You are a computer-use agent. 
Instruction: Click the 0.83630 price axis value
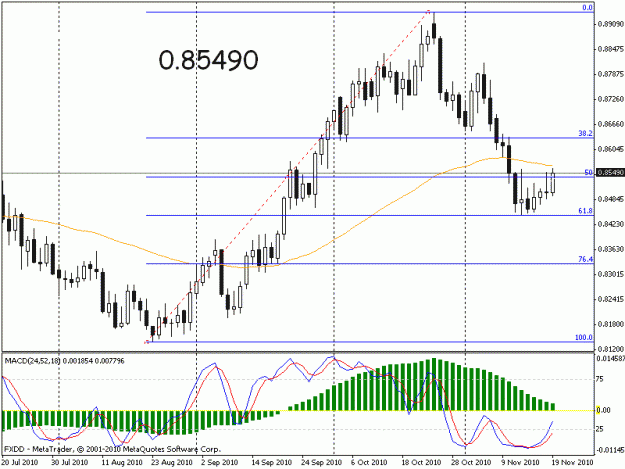610,249
